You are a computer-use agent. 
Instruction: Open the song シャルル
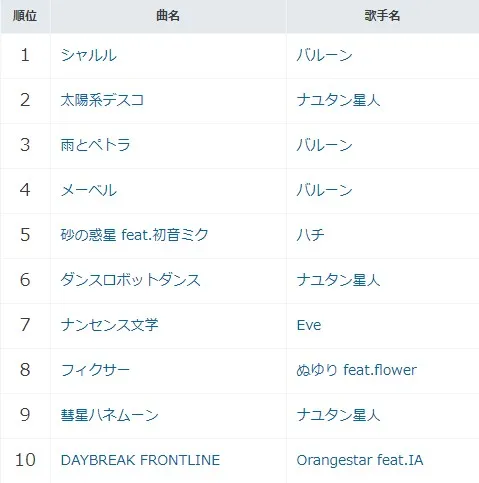[89, 55]
